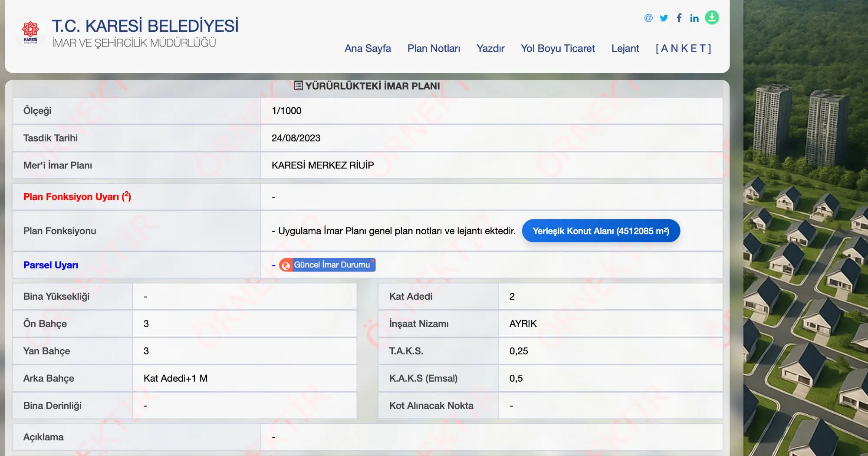
Task: Go to Ana Sayfa
Action: [x=368, y=48]
